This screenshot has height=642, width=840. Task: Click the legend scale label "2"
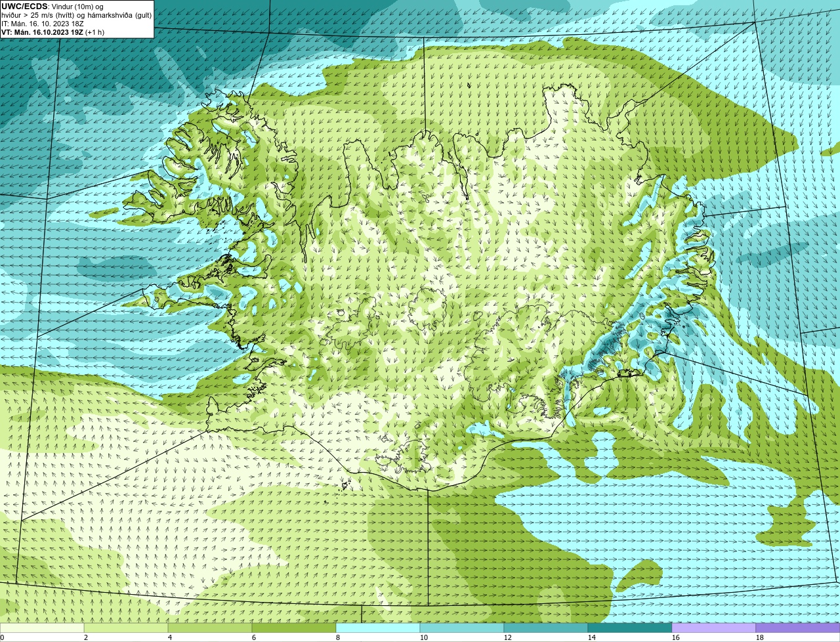[x=86, y=637]
